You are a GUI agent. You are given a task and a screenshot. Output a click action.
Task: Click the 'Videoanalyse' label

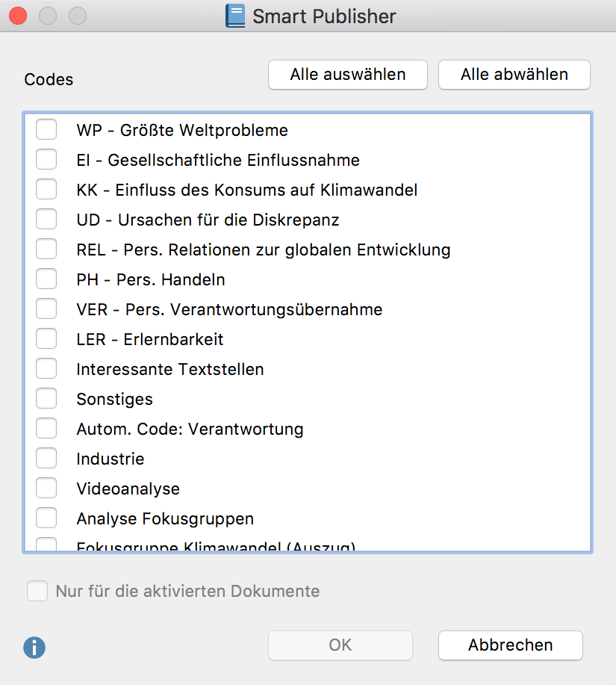(x=128, y=489)
